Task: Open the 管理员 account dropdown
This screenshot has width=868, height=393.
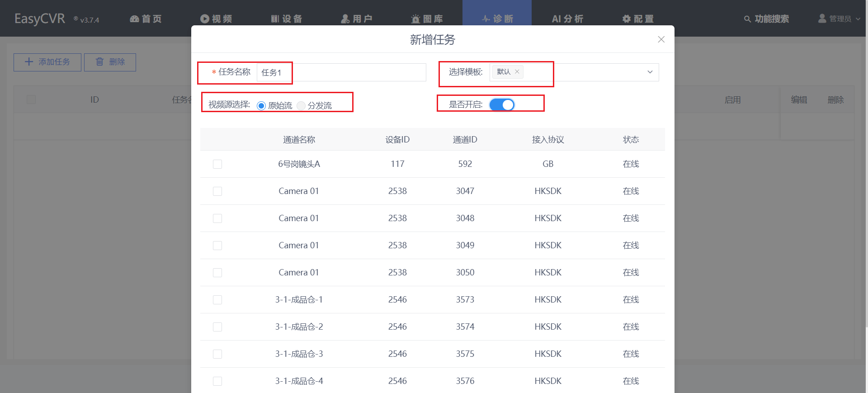Action: pyautogui.click(x=840, y=19)
